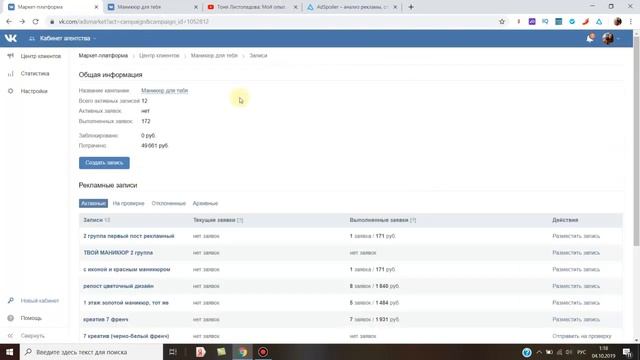Select the Активные tab
Image resolution: width=640 pixels, height=360 pixels.
coord(93,203)
